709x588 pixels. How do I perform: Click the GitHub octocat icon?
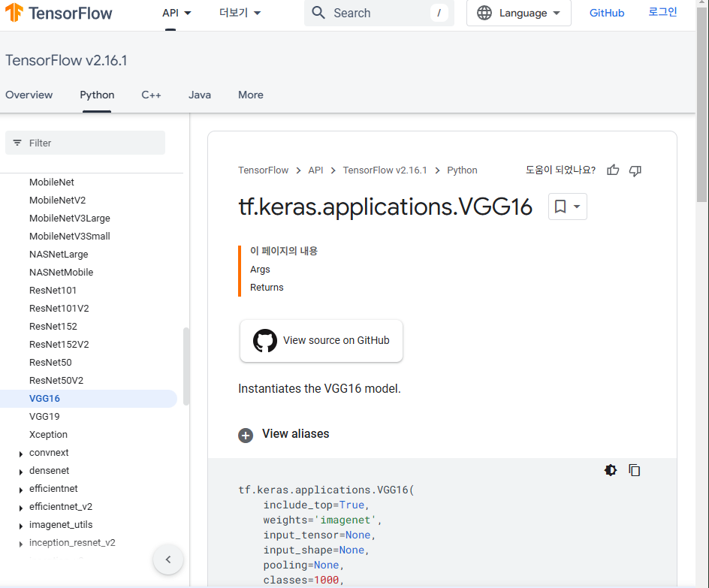point(265,340)
